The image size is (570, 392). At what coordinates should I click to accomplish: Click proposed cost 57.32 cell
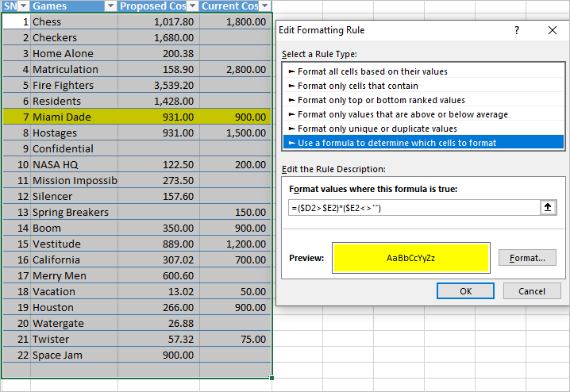[x=159, y=339]
